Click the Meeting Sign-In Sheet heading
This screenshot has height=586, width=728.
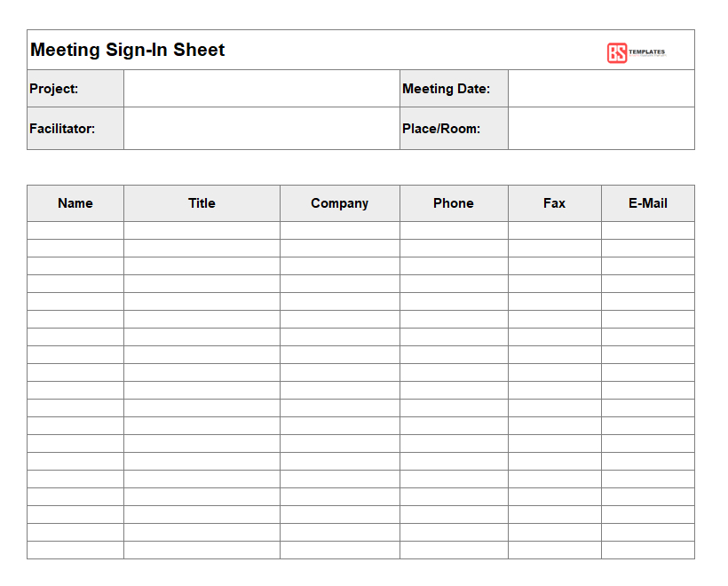point(127,50)
